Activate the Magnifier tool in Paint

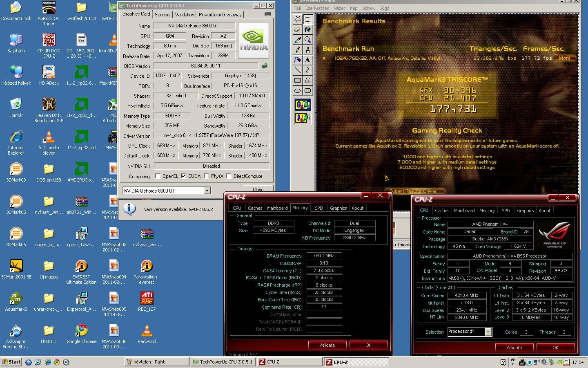[x=307, y=40]
